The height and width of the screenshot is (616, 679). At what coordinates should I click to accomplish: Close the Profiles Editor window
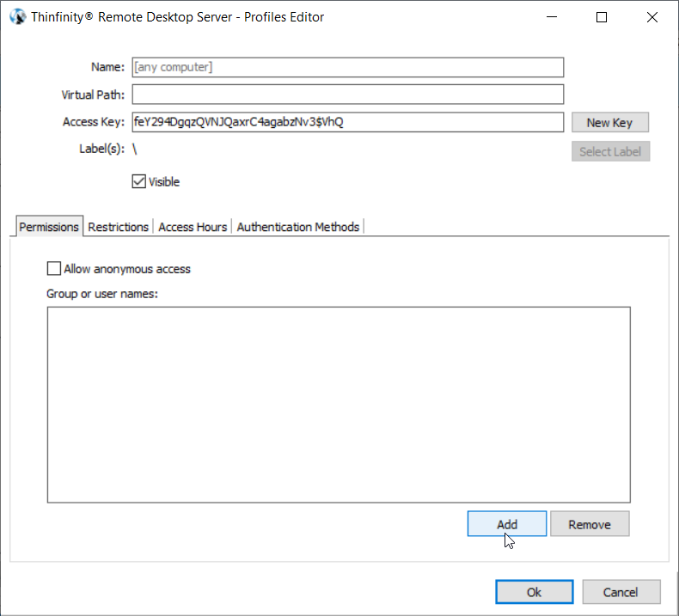coord(651,17)
